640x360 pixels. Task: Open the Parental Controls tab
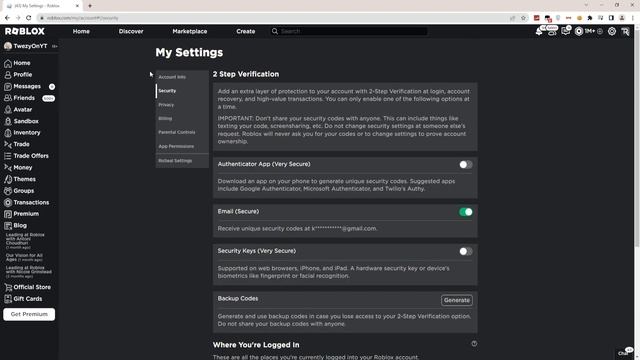click(182, 132)
